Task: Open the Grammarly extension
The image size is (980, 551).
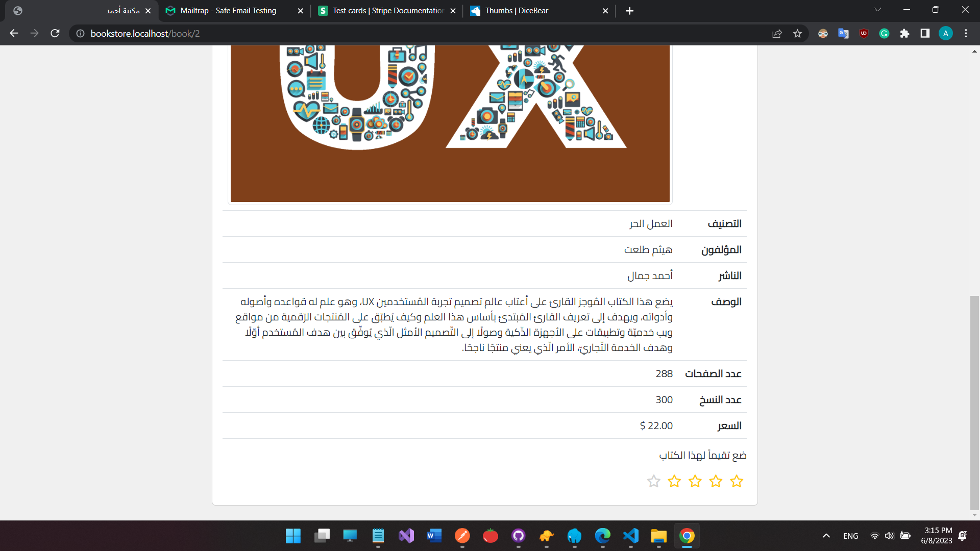Action: (884, 33)
